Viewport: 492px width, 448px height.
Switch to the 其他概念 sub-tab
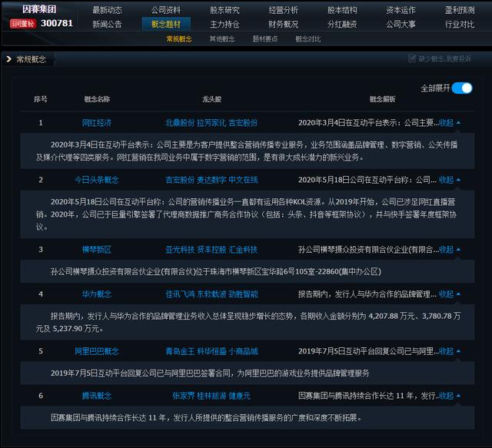(x=222, y=39)
